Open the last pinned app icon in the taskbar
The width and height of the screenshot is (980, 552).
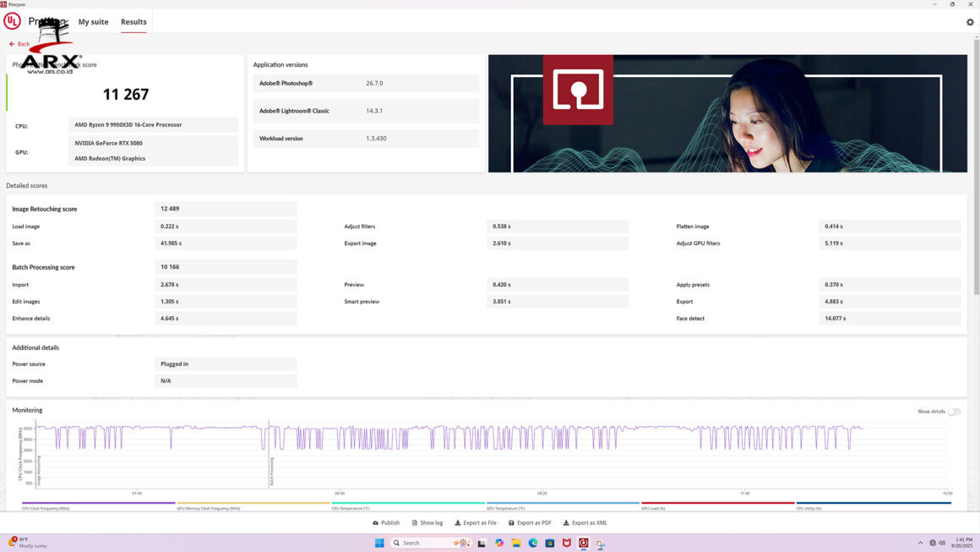point(600,544)
